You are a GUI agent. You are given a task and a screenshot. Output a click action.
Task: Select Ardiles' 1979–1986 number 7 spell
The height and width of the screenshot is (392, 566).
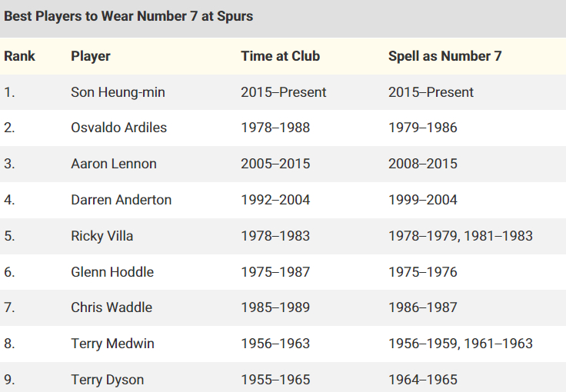(422, 128)
